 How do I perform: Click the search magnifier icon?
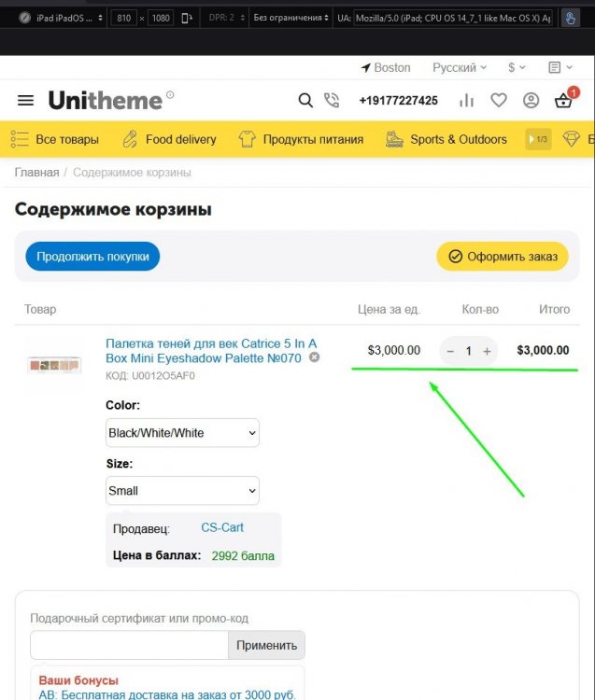click(305, 101)
